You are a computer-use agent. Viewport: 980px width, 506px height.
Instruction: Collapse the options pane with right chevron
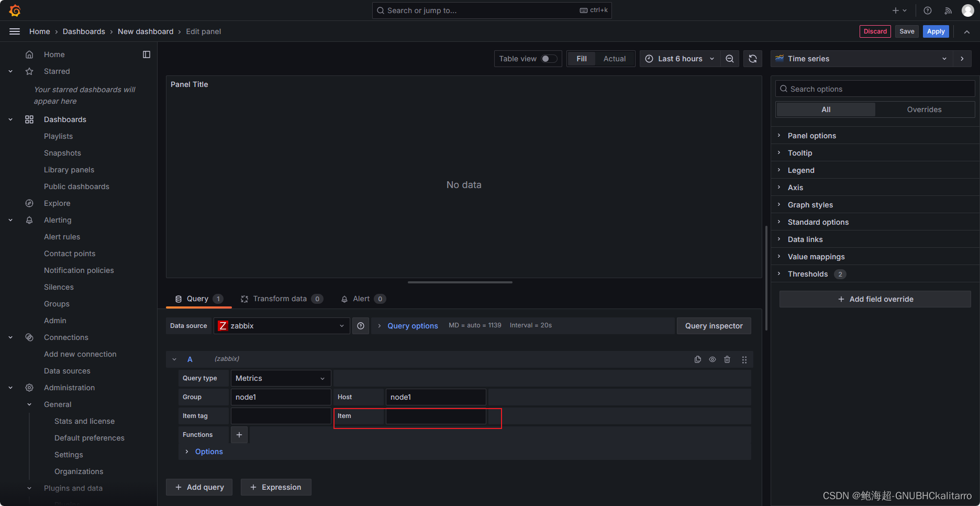[x=962, y=59]
